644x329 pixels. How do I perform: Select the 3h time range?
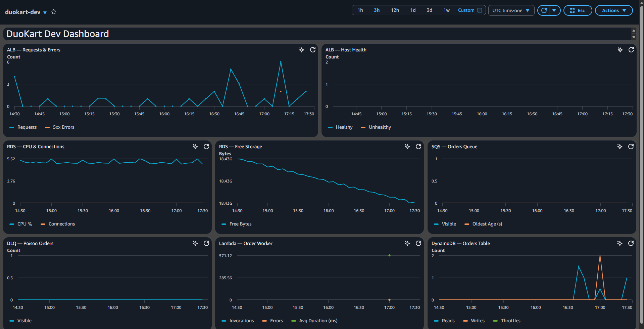coord(377,10)
